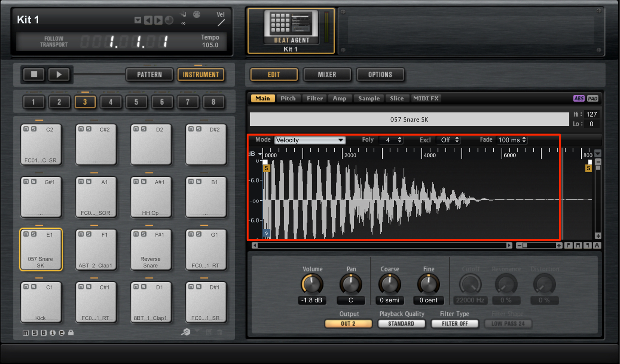The image size is (620, 364).
Task: Open the Velocity mode dropdown
Action: 310,140
